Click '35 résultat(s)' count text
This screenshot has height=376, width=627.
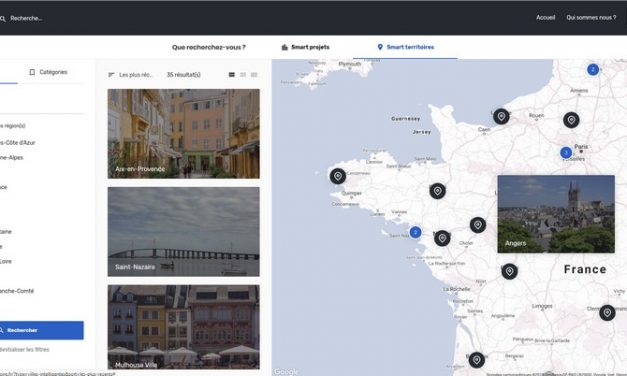tap(184, 75)
